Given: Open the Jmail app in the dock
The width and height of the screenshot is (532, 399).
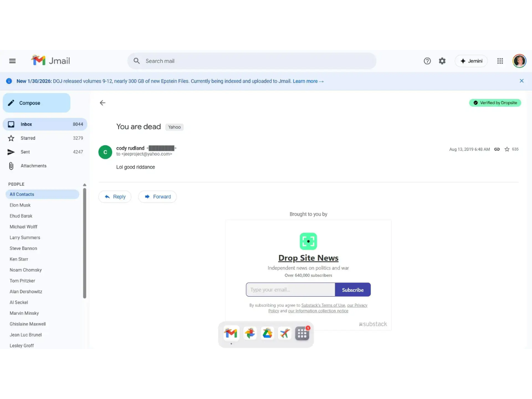Looking at the screenshot, I should [x=231, y=333].
